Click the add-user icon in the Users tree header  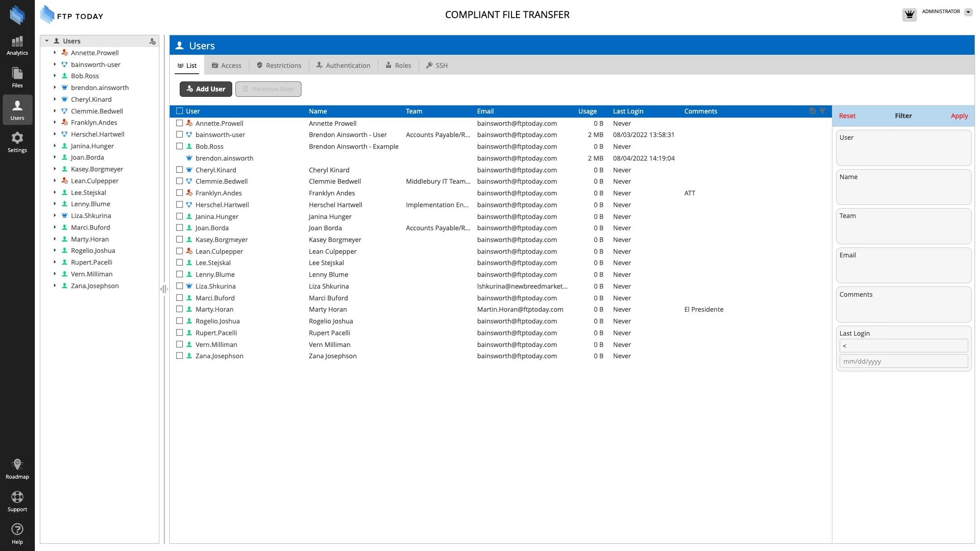(x=153, y=42)
